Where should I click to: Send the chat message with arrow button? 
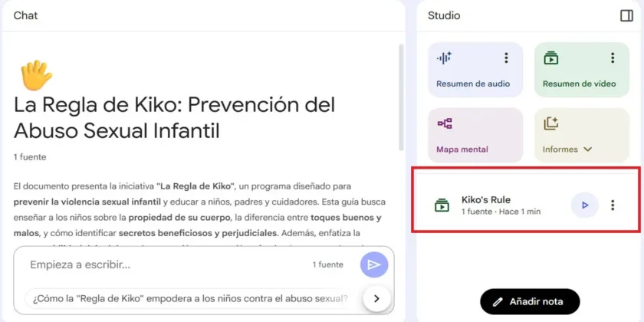[x=374, y=265]
